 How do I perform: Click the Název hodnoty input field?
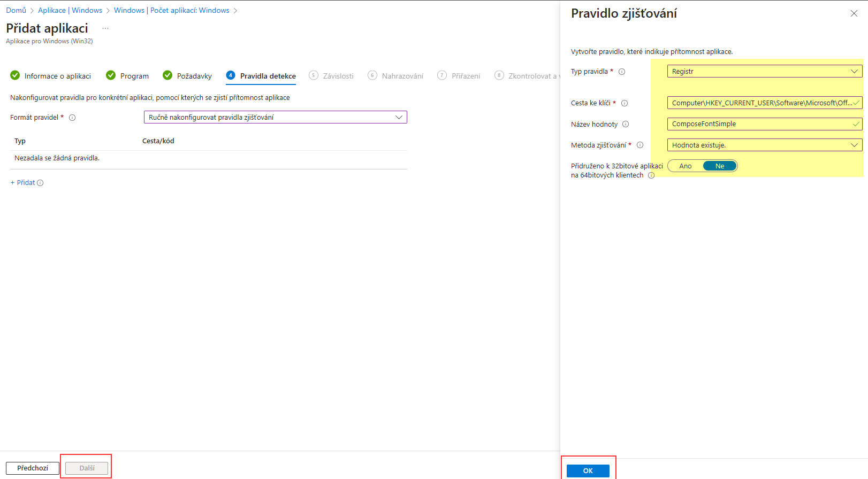765,124
